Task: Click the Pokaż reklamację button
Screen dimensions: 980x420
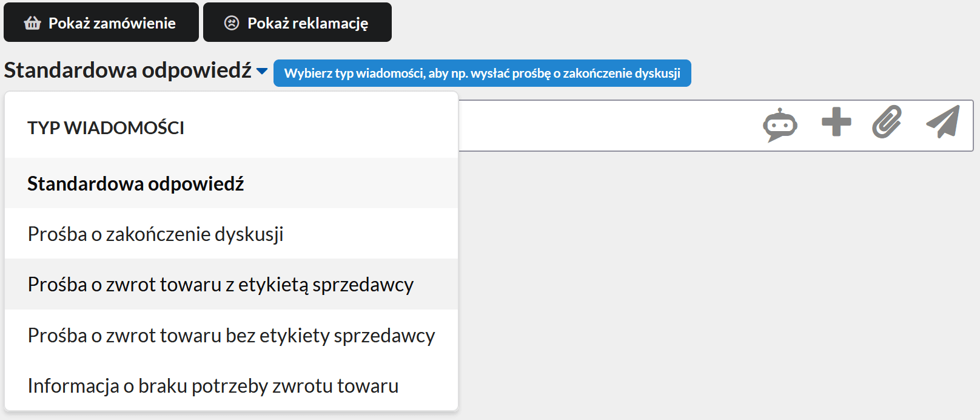Action: (298, 22)
